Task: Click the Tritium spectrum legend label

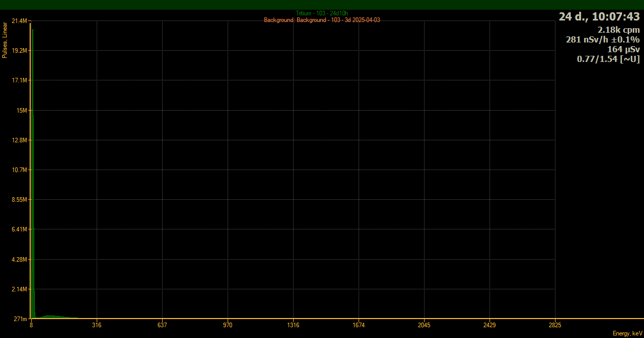Action: tap(322, 13)
